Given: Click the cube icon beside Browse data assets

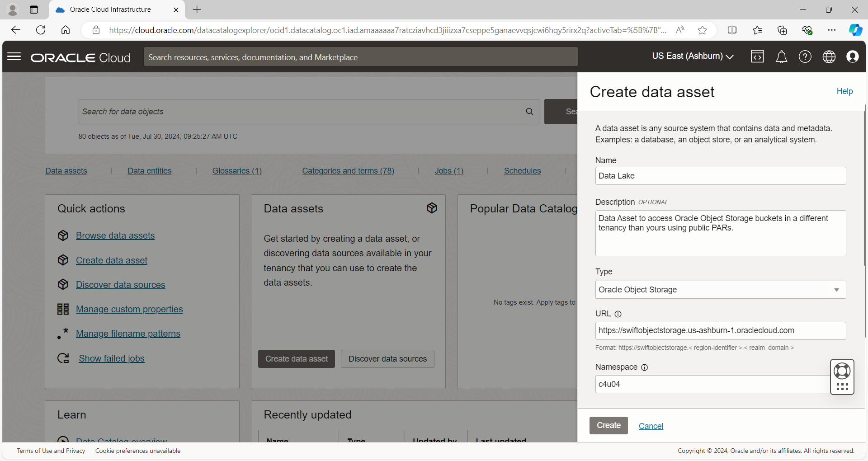Looking at the screenshot, I should click(x=63, y=235).
